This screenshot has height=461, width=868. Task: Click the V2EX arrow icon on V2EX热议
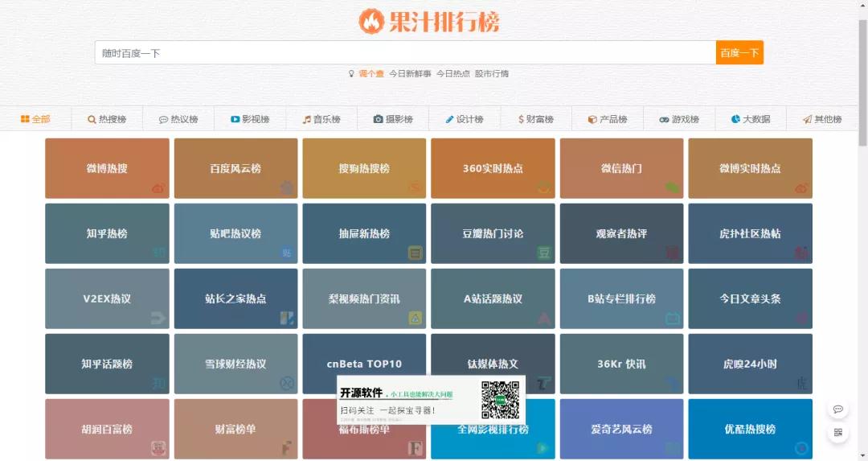158,318
